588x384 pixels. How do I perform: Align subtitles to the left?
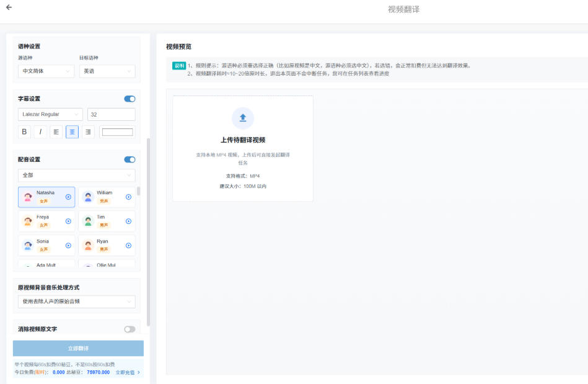pos(56,132)
